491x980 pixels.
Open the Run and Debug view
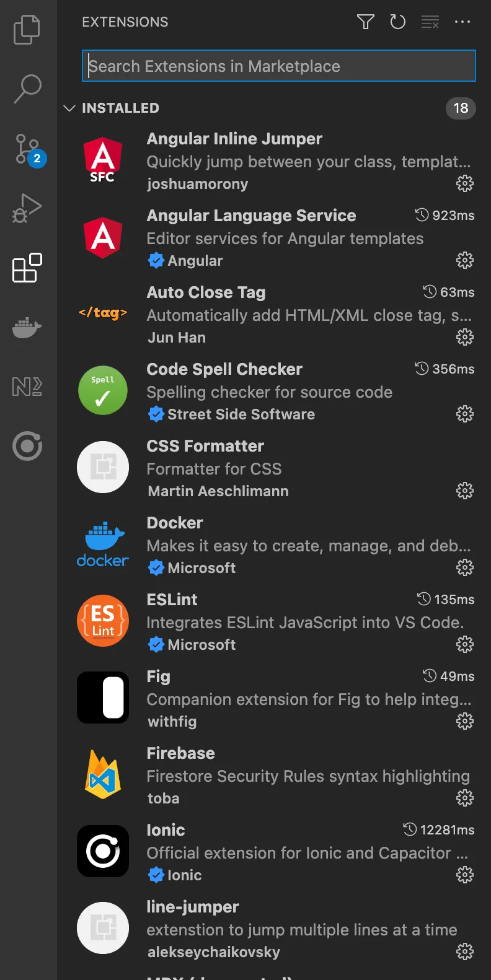[x=27, y=208]
